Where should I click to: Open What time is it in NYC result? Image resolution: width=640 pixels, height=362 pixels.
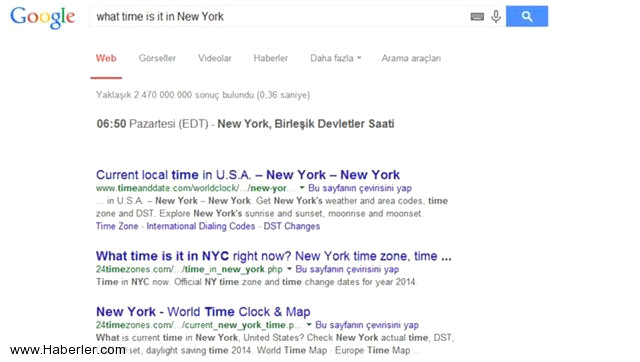273,256
